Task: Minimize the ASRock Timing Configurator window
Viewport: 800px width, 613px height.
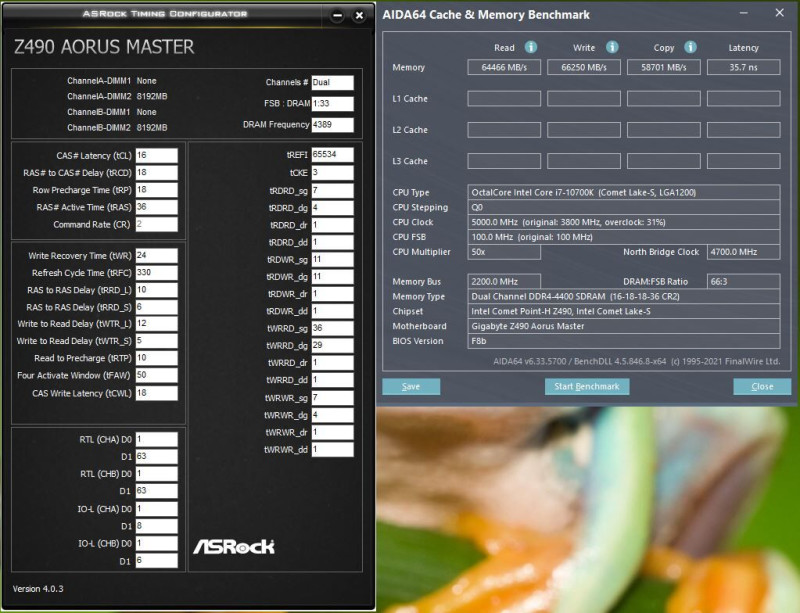Action: tap(337, 15)
